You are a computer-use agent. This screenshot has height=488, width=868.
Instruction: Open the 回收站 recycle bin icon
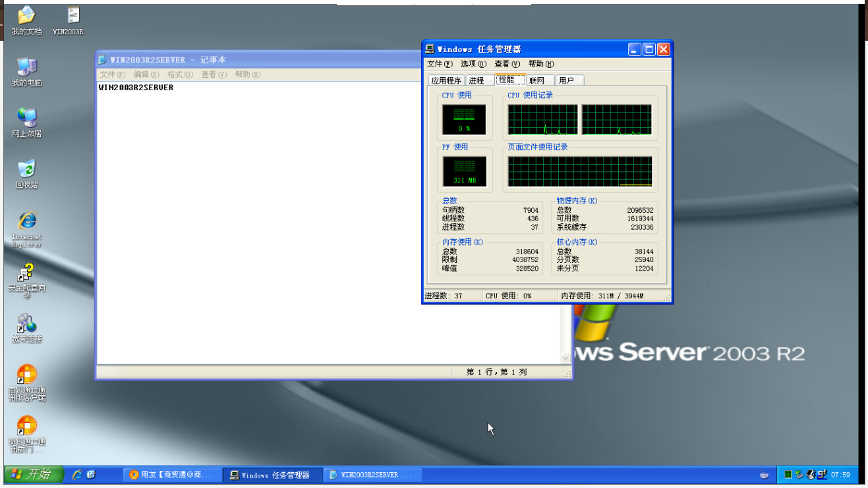(x=26, y=170)
